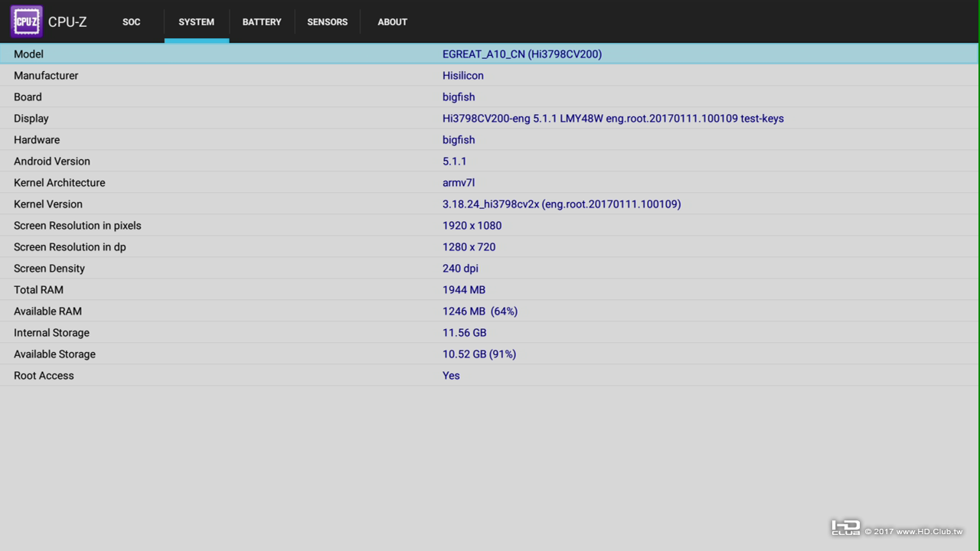Click bigfish value in Board row
This screenshot has width=980, height=551.
pyautogui.click(x=459, y=97)
